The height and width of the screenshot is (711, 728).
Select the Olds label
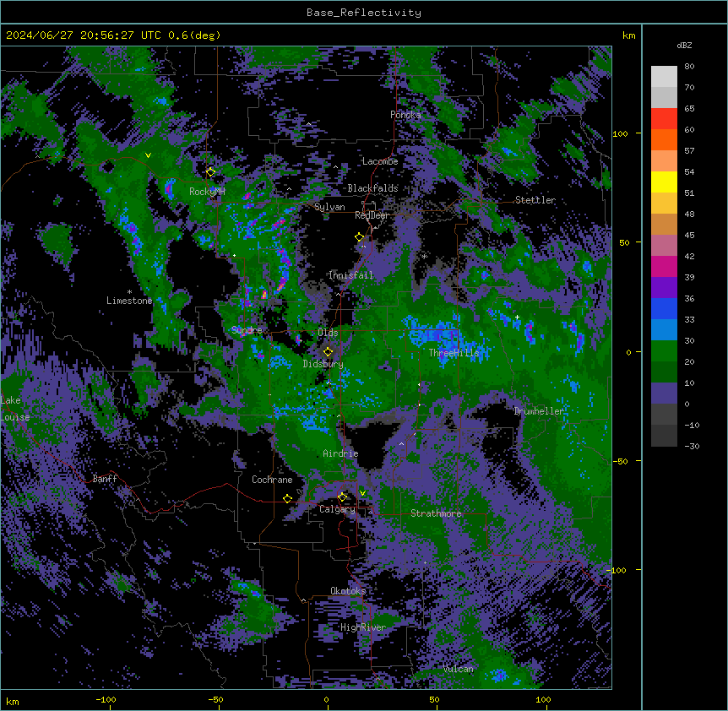point(328,333)
